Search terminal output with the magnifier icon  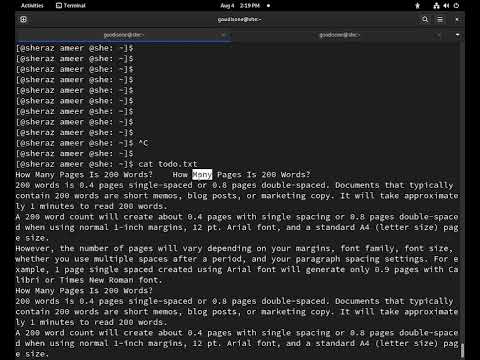tap(425, 19)
